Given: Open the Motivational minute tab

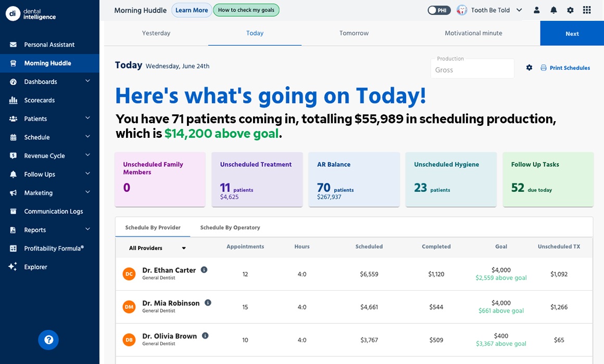Looking at the screenshot, I should (x=473, y=33).
